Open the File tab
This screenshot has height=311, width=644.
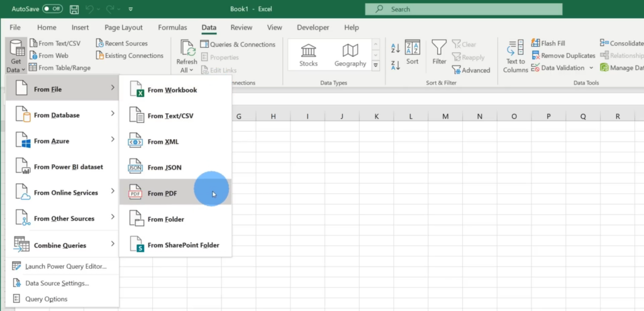15,28
